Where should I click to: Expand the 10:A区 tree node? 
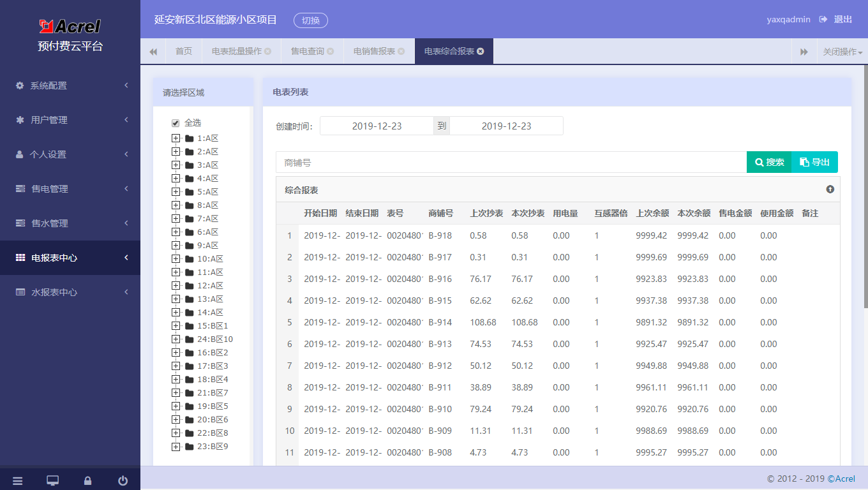pyautogui.click(x=176, y=259)
